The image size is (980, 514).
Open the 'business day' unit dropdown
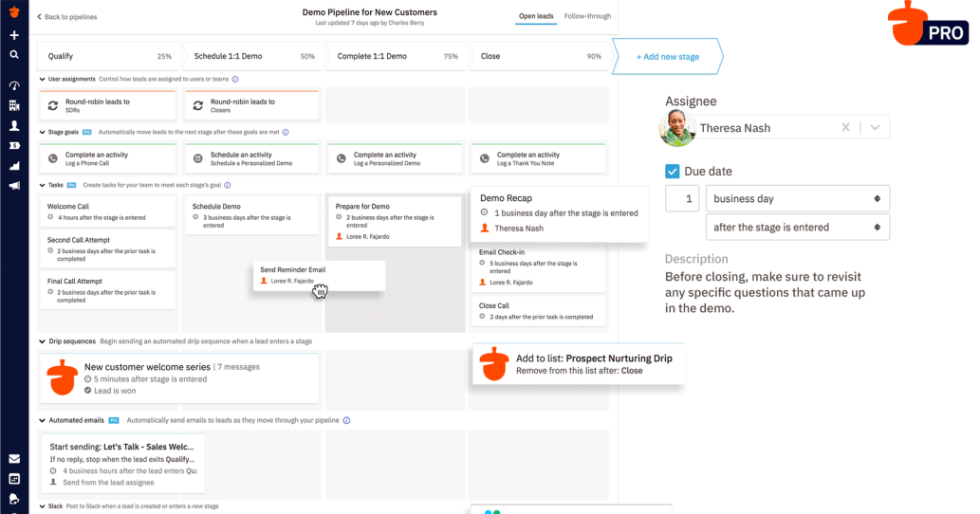(x=797, y=199)
